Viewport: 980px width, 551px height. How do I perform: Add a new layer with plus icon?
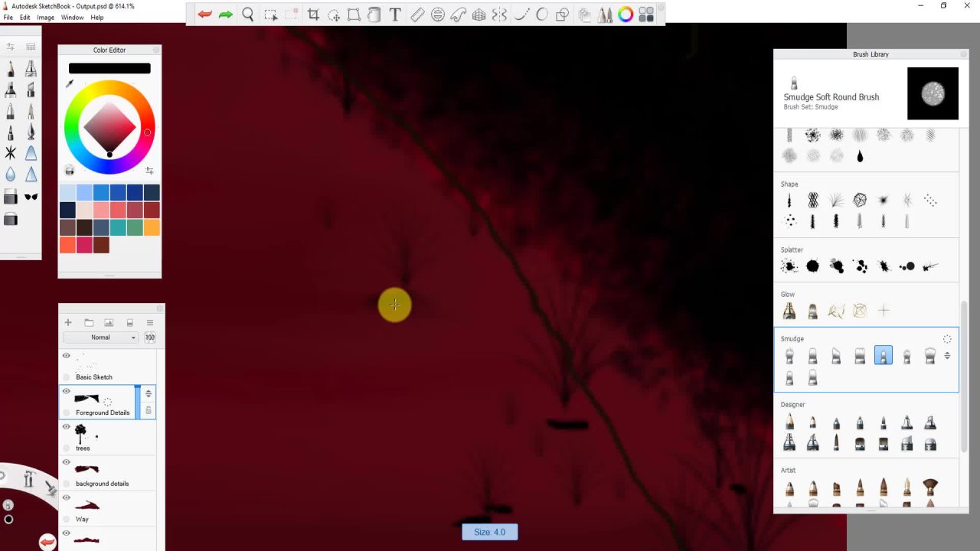click(68, 323)
